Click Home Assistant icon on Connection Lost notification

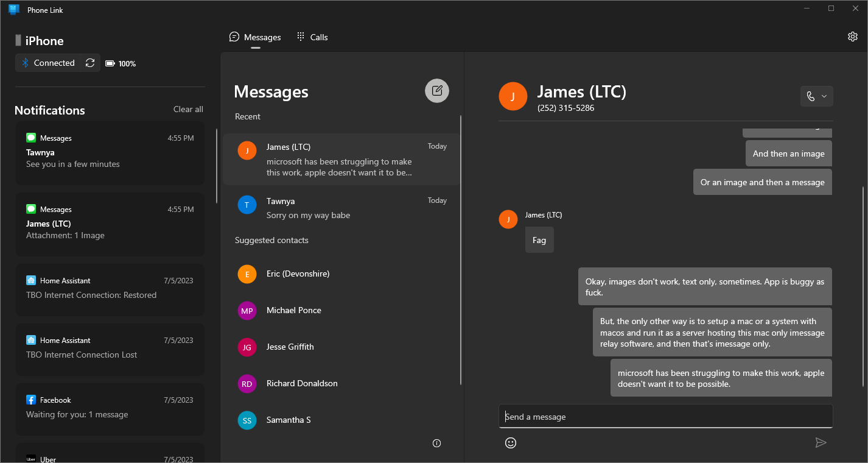pos(31,340)
